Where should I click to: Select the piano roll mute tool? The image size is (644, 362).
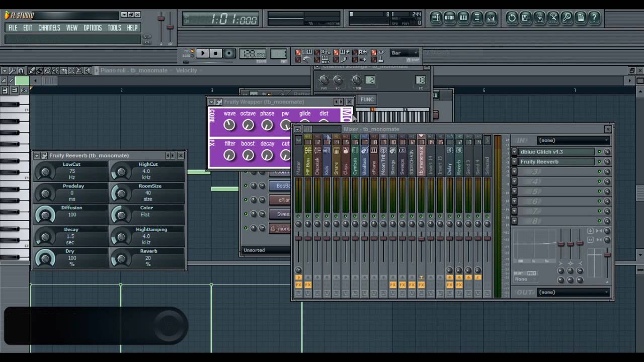tap(56, 70)
